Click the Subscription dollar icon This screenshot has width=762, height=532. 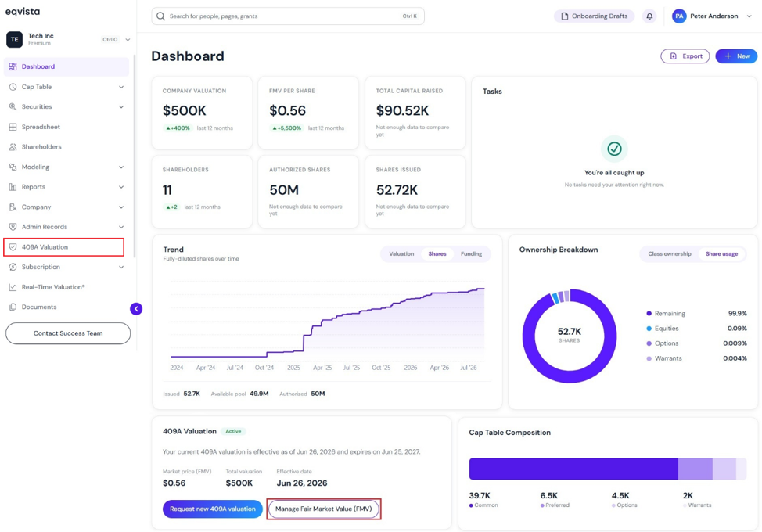point(13,267)
